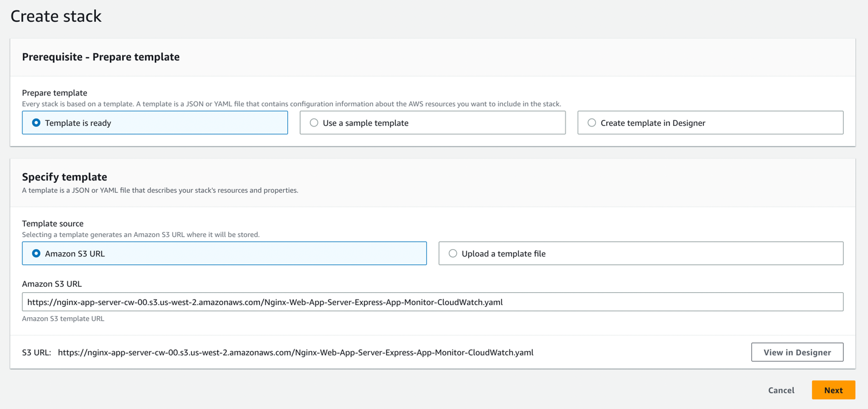868x409 pixels.
Task: Click the "Selecting a template generates" helper text
Action: [140, 235]
